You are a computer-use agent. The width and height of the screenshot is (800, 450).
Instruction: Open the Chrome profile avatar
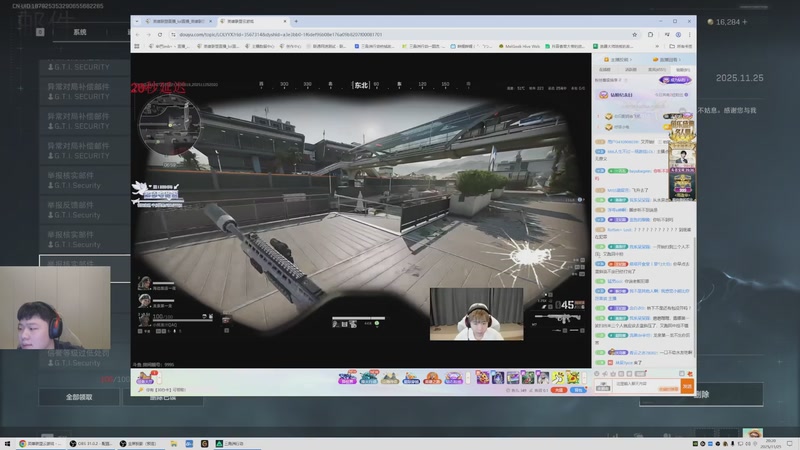tap(678, 35)
